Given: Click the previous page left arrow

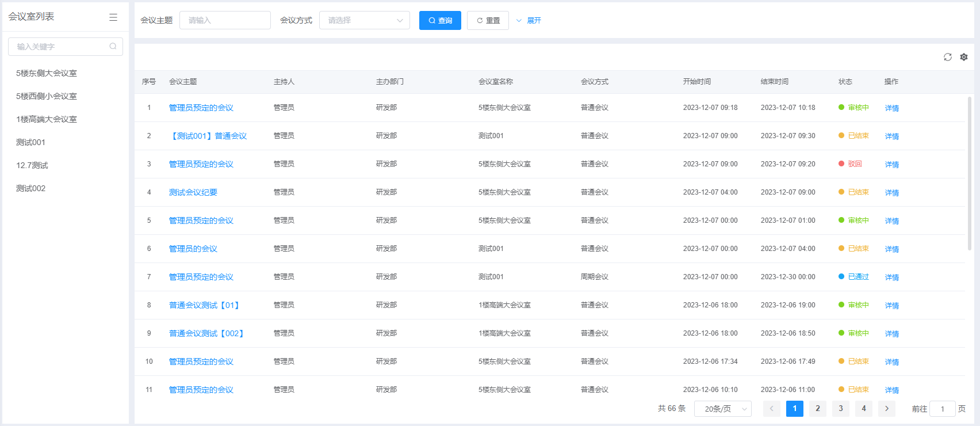Looking at the screenshot, I should 771,408.
